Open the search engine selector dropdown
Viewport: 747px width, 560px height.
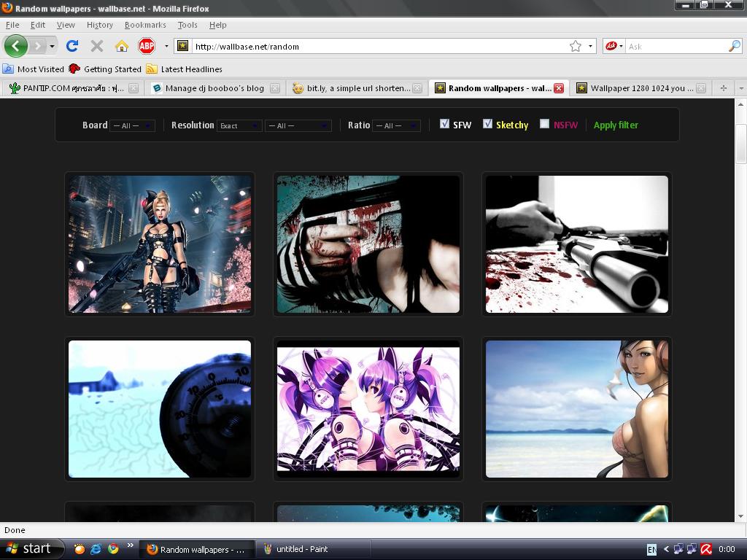pyautogui.click(x=621, y=46)
